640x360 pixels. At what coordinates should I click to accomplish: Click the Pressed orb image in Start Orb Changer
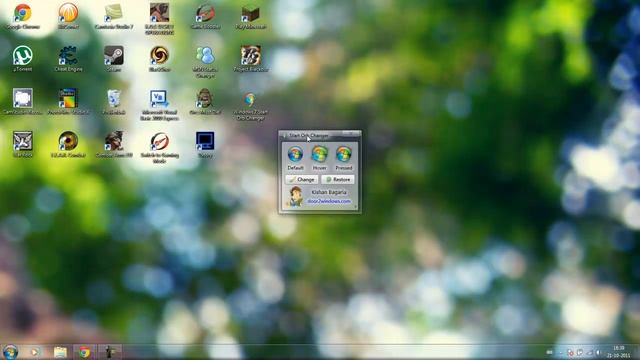344,154
